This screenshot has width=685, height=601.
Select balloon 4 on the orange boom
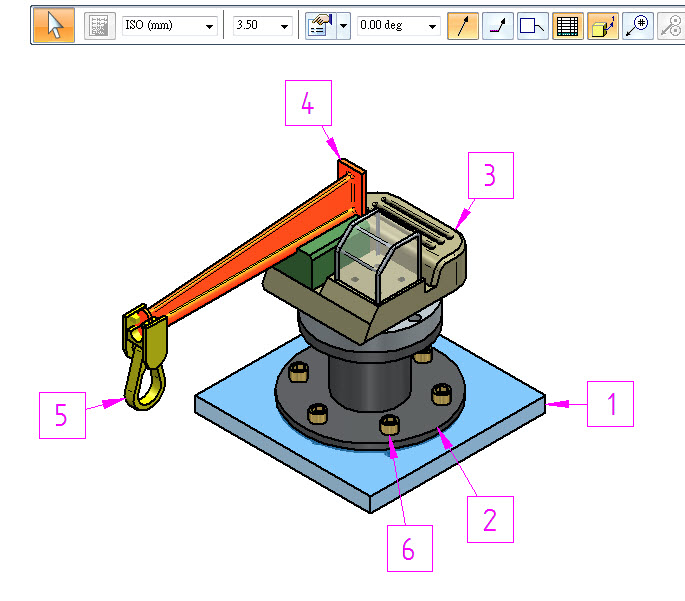[308, 103]
